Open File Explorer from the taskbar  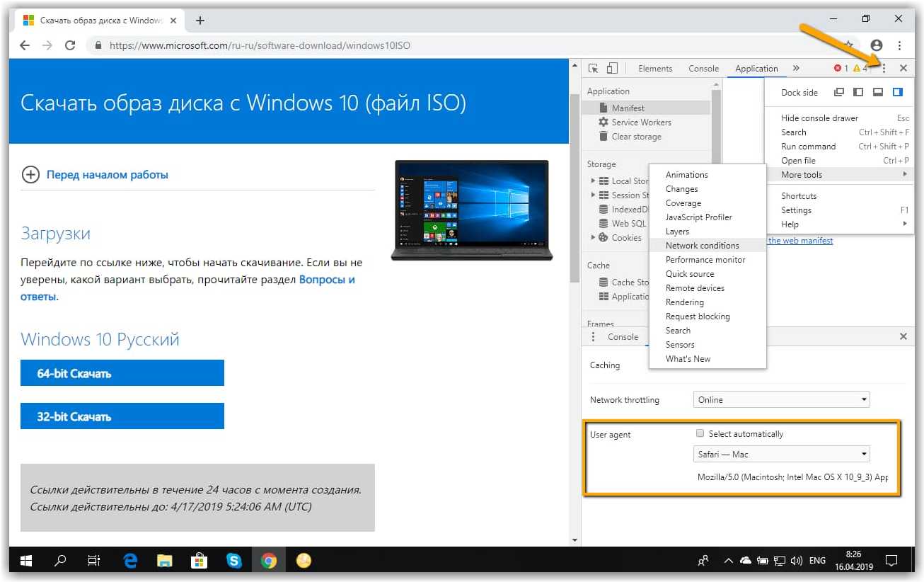tap(165, 561)
